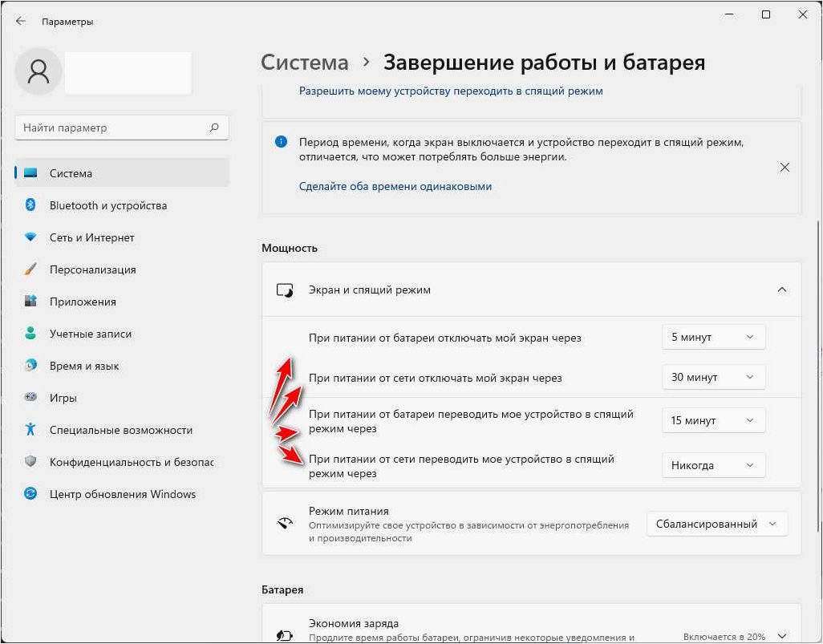Click the search magnifier icon
This screenshot has height=644, width=823.
(x=214, y=127)
